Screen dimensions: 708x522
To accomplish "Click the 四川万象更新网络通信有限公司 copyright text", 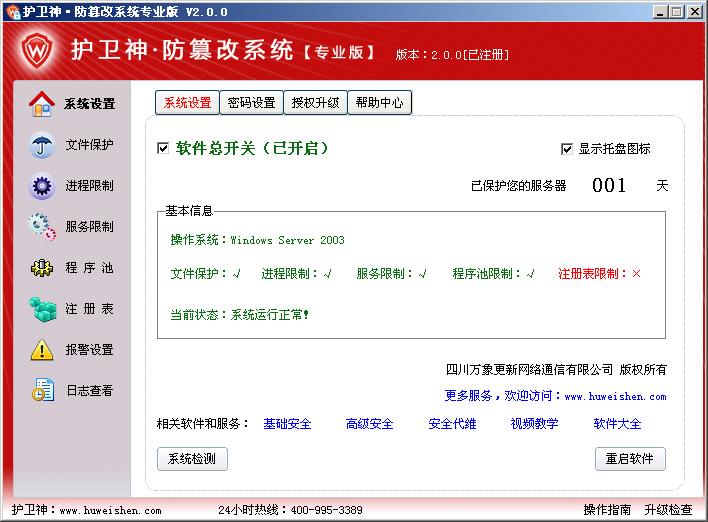I will click(556, 370).
